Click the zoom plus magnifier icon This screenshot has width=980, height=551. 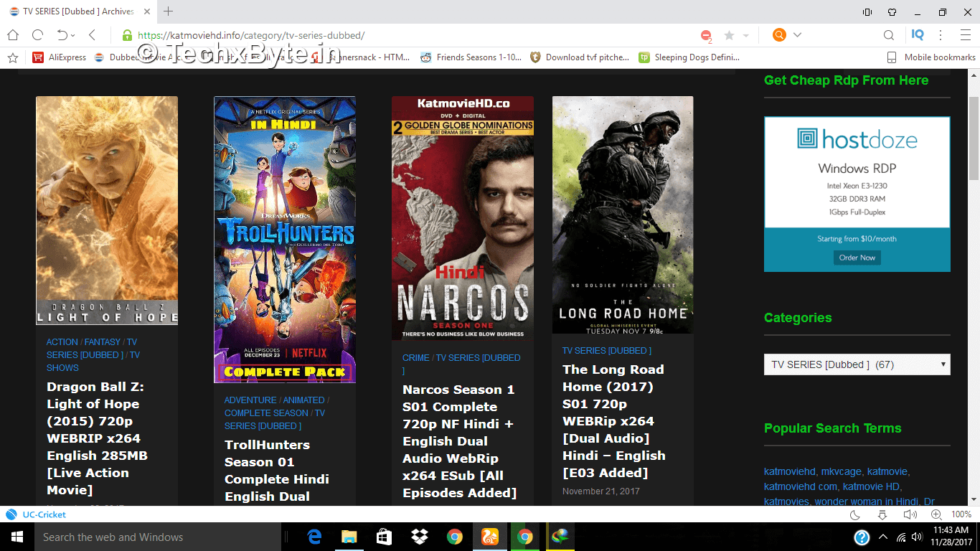(936, 514)
